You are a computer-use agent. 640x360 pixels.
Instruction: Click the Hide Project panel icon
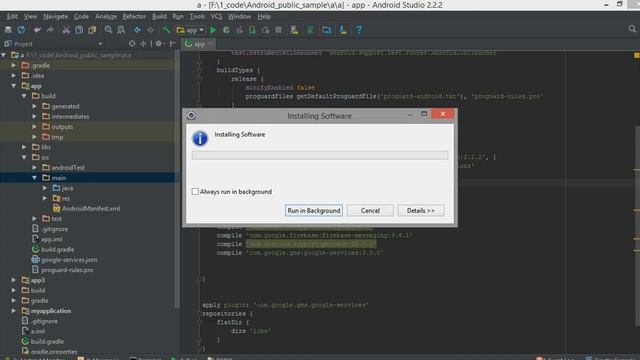(172, 43)
